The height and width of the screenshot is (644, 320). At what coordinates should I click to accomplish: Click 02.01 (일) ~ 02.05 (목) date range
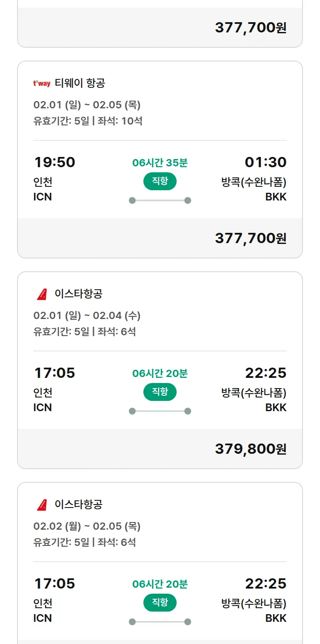coord(87,105)
